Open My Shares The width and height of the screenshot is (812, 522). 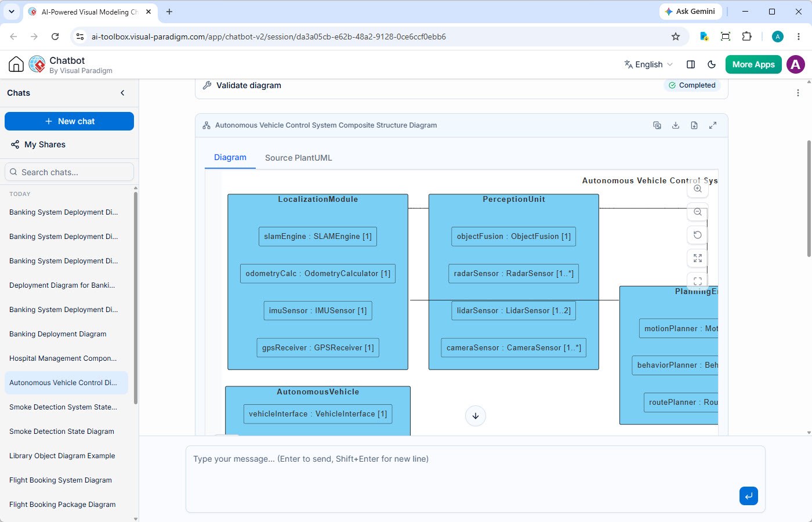point(38,144)
